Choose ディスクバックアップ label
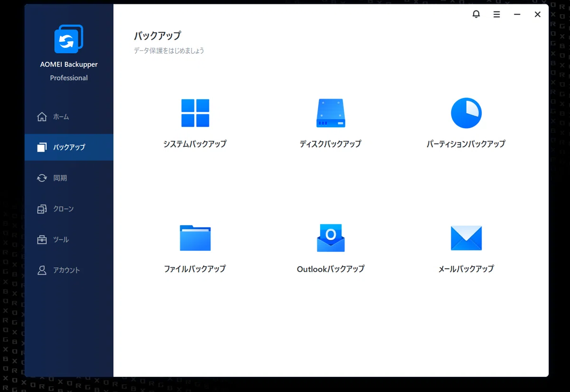Image resolution: width=570 pixels, height=392 pixels. coord(331,143)
